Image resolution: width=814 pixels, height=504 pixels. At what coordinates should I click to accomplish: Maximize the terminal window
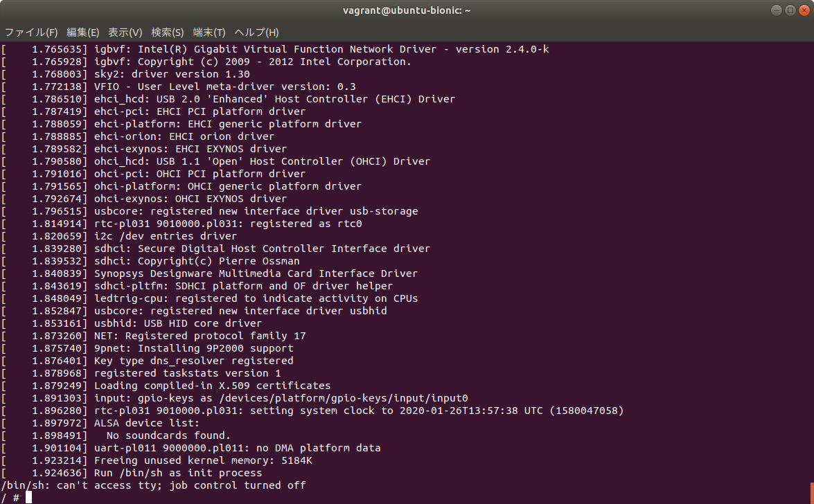pyautogui.click(x=790, y=10)
